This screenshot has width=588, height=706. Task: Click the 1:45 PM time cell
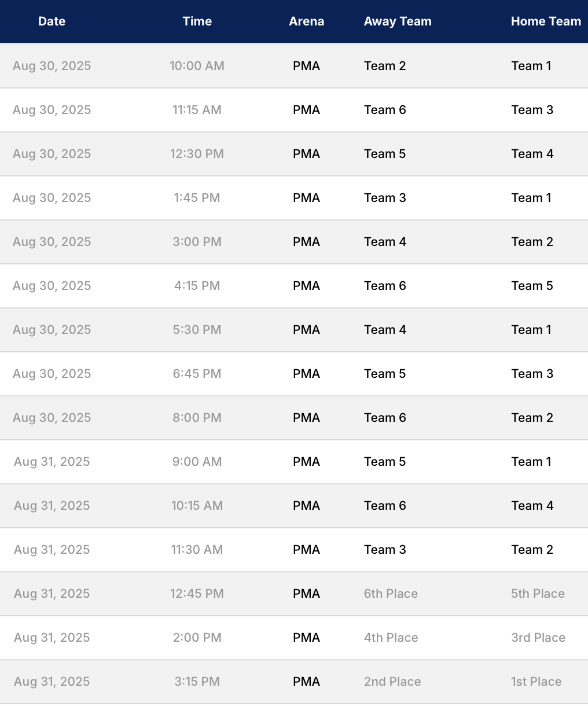pyautogui.click(x=197, y=198)
